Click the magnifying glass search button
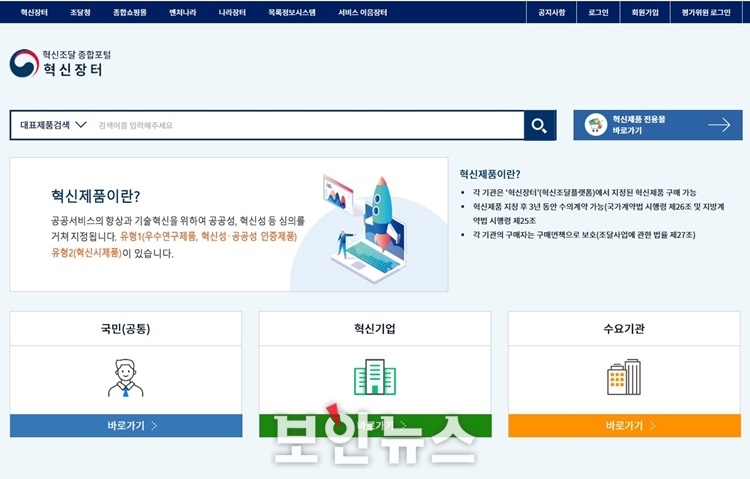The width and height of the screenshot is (750, 479). (539, 125)
